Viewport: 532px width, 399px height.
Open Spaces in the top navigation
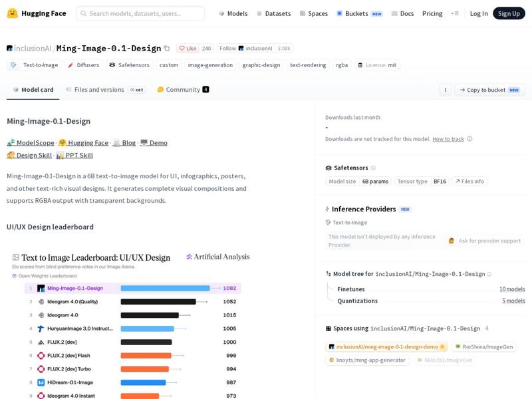314,13
